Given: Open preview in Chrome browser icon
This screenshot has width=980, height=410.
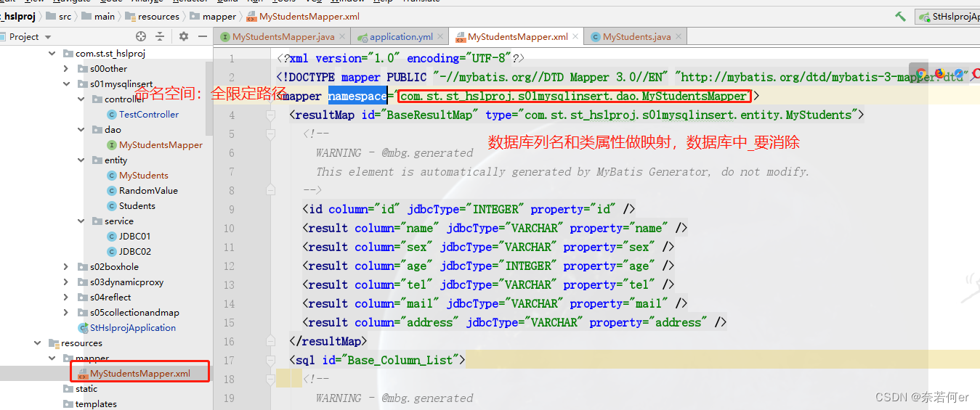Looking at the screenshot, I should [922, 74].
